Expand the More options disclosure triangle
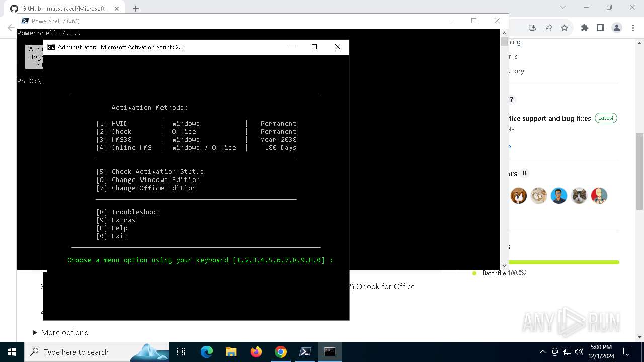 pyautogui.click(x=35, y=332)
